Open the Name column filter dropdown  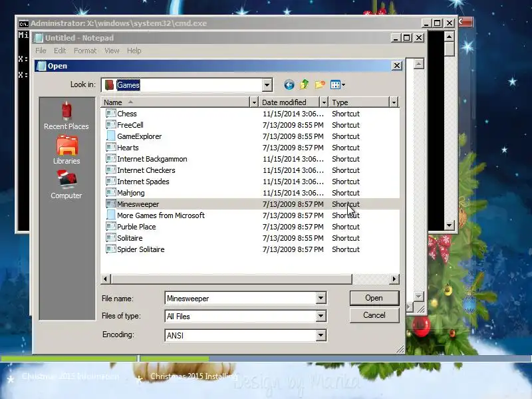tap(254, 102)
